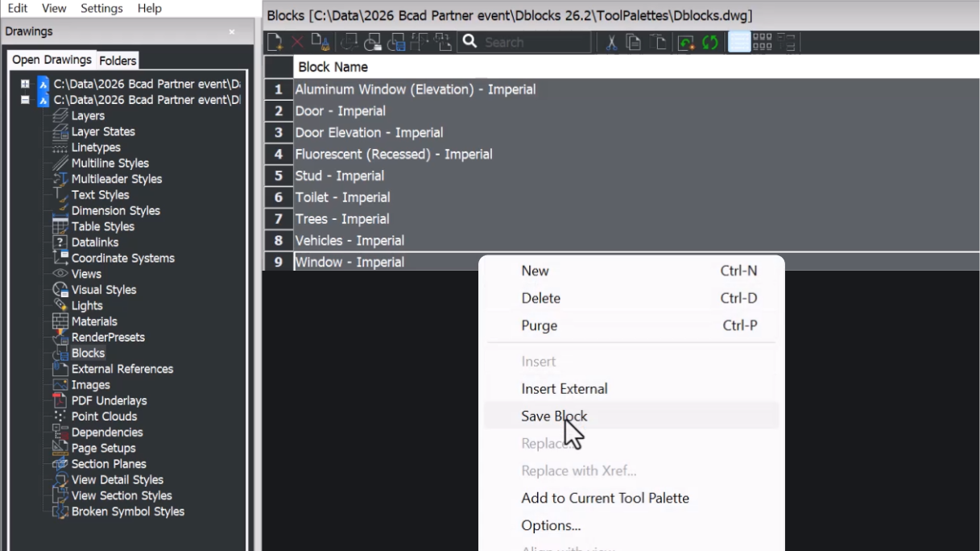Click the green Refresh icon on toolbar
Screen dimensions: 980x551
(709, 42)
